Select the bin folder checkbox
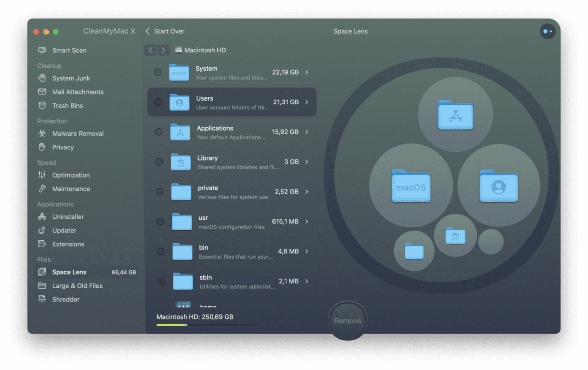The image size is (588, 370). click(x=161, y=251)
